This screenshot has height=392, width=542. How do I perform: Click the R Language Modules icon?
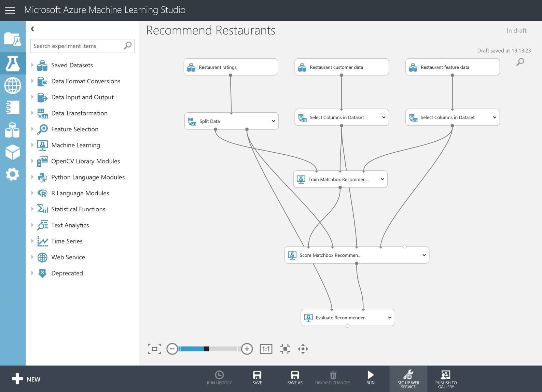pyautogui.click(x=42, y=193)
